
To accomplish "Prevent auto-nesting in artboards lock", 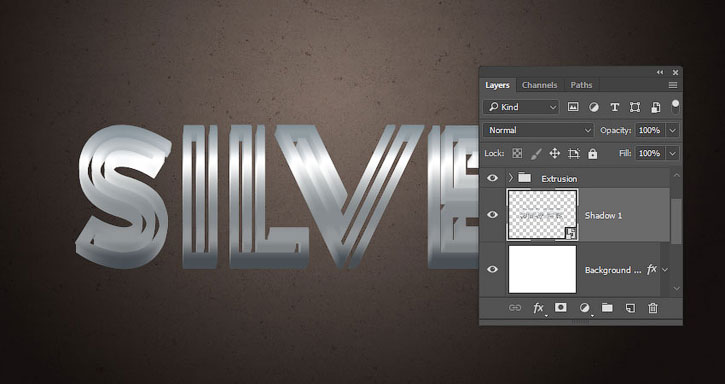I will 574,154.
